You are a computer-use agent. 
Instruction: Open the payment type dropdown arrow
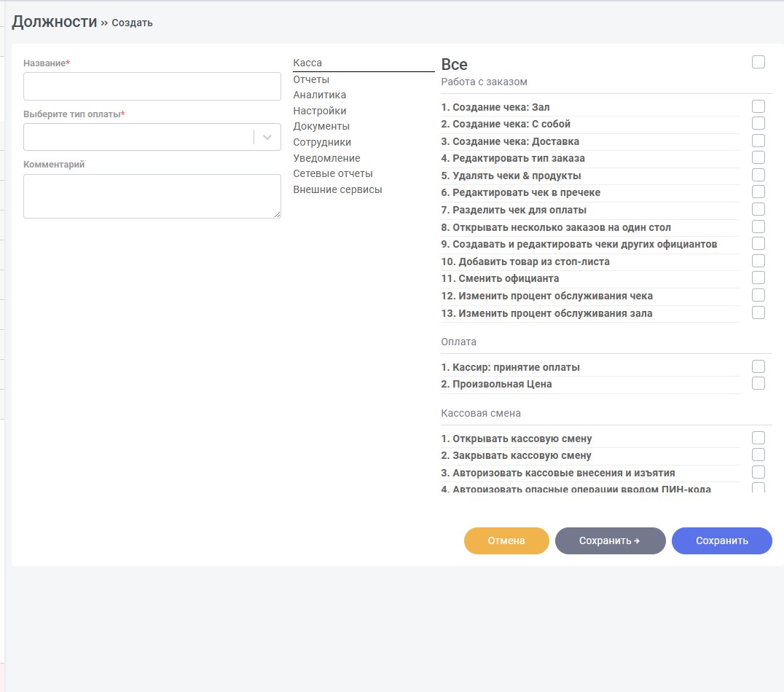coord(267,137)
